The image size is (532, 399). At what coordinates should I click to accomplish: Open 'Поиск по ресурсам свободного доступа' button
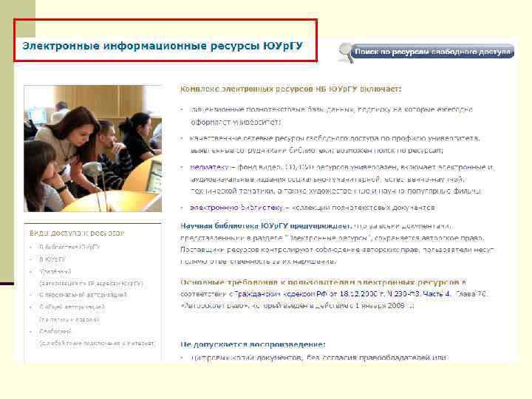432,52
